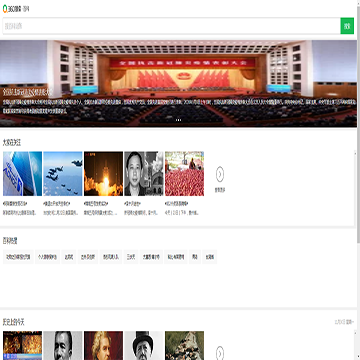The height and width of the screenshot is (360, 360).
Task: Open the headline title overlaid on banner
Action: 27,92
